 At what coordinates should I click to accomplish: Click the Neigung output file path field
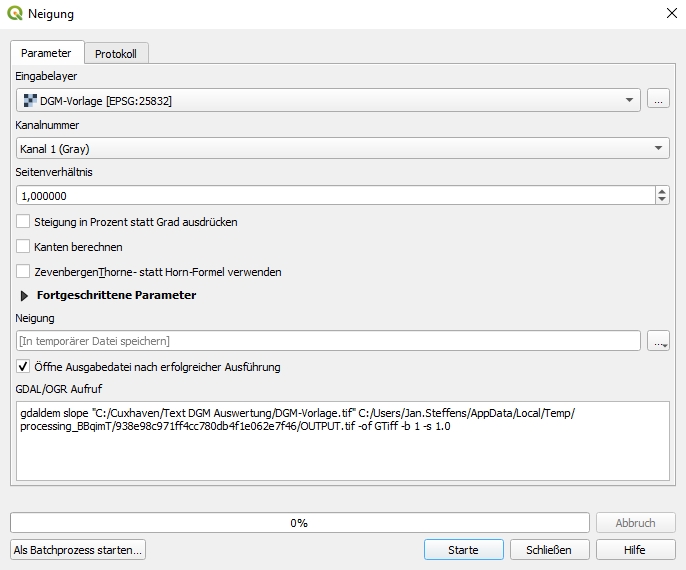328,341
